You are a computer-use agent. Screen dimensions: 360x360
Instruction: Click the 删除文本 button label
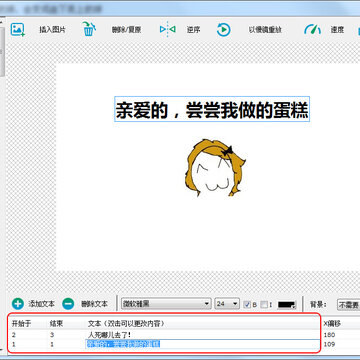95,304
